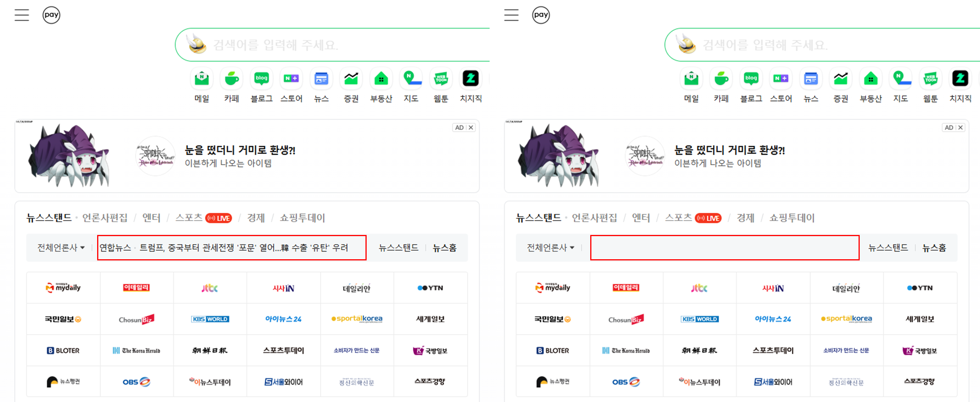Viewport: 980px width, 402px height.
Task: Open the 카페 (Cafe) service icon
Action: tap(231, 78)
